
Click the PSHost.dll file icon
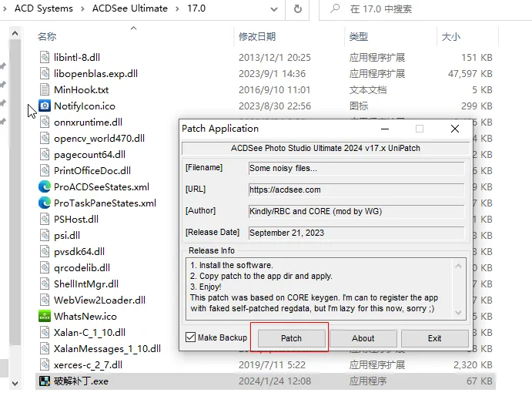click(x=45, y=219)
